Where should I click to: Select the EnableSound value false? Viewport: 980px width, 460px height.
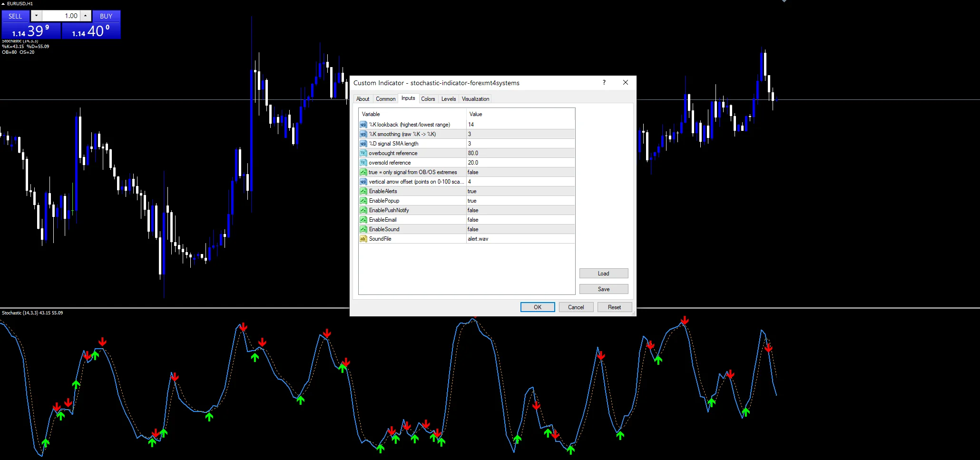pos(520,229)
